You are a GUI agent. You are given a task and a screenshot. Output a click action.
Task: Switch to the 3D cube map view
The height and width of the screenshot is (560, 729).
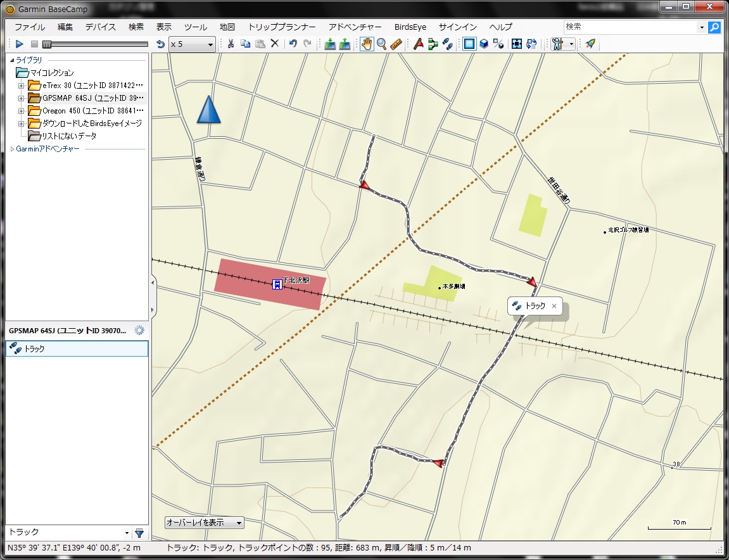484,44
